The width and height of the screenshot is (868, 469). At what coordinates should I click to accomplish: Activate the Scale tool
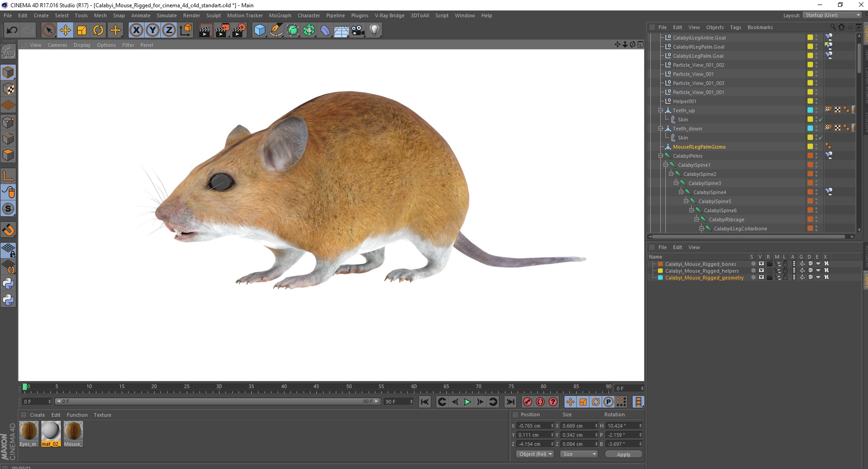click(x=82, y=30)
